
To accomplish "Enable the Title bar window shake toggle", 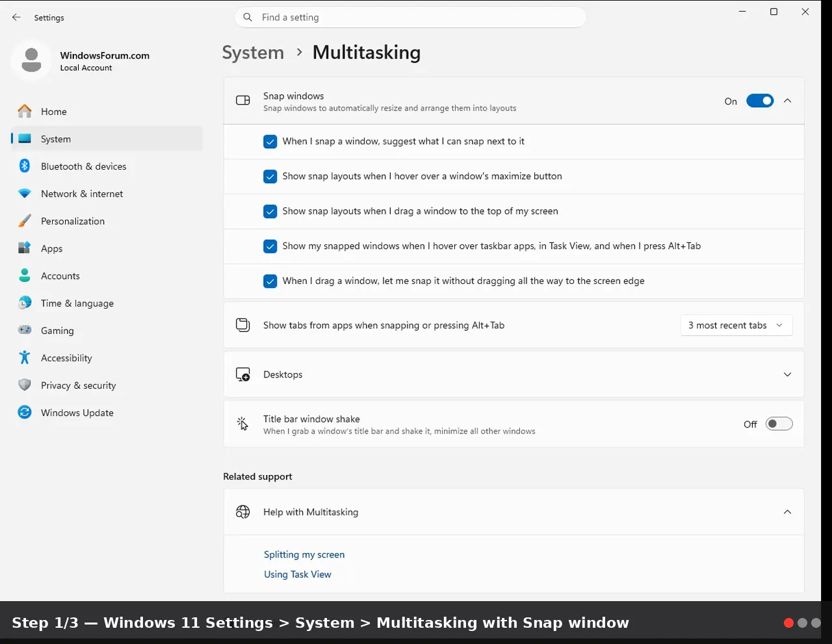I will pyautogui.click(x=779, y=424).
